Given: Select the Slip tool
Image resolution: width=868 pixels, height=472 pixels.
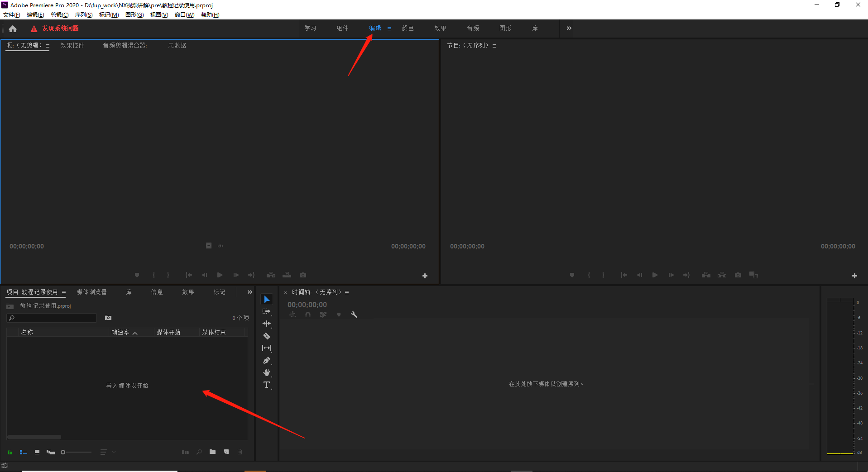Looking at the screenshot, I should point(267,348).
